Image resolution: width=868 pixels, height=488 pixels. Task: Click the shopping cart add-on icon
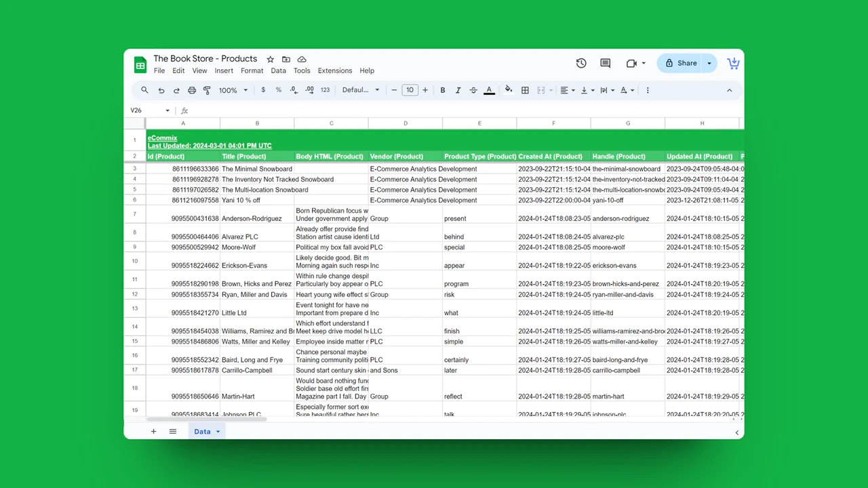click(733, 63)
